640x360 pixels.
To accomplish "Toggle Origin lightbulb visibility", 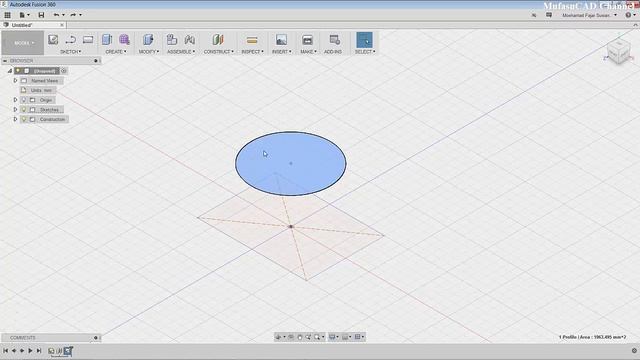I will [24, 100].
